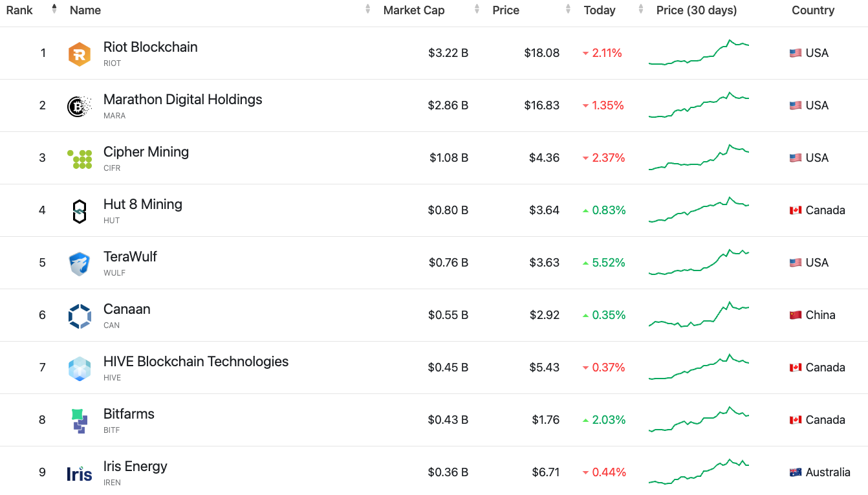The image size is (868, 495).
Task: Open the TeraWulf company link
Action: 130,257
